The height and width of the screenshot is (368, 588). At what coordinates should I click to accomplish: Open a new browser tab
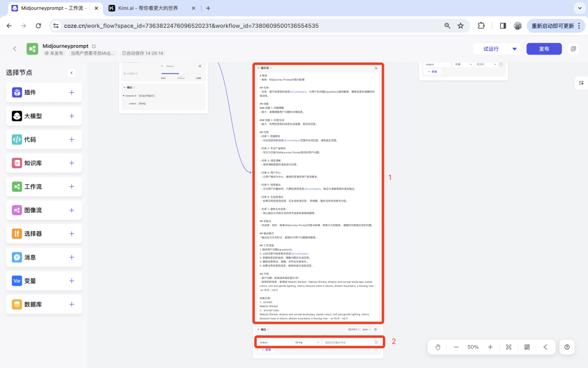tap(208, 8)
